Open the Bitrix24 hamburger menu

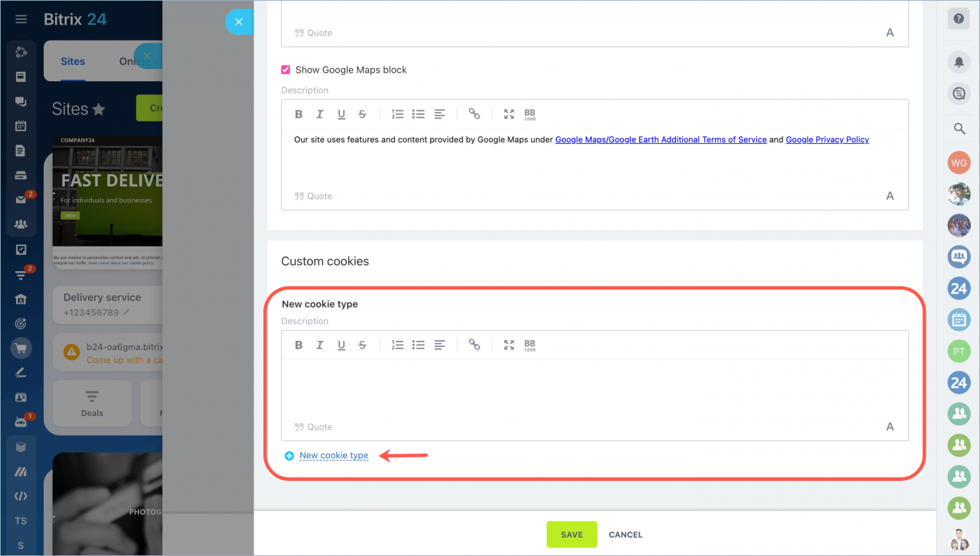coord(21,19)
